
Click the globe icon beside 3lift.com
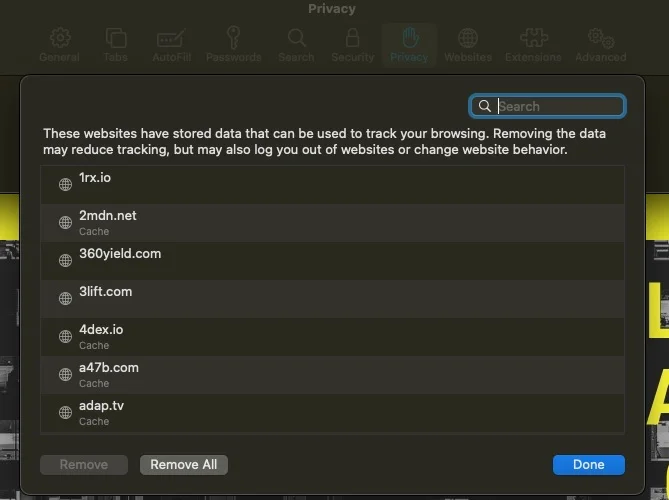pos(65,298)
